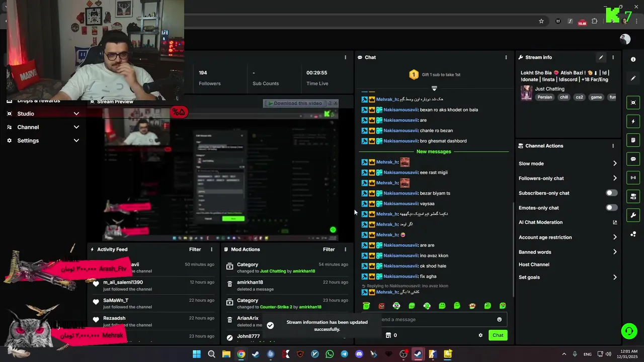Click the halo green emote in quick emote row
Image resolution: width=644 pixels, height=362 pixels.
[366, 306]
